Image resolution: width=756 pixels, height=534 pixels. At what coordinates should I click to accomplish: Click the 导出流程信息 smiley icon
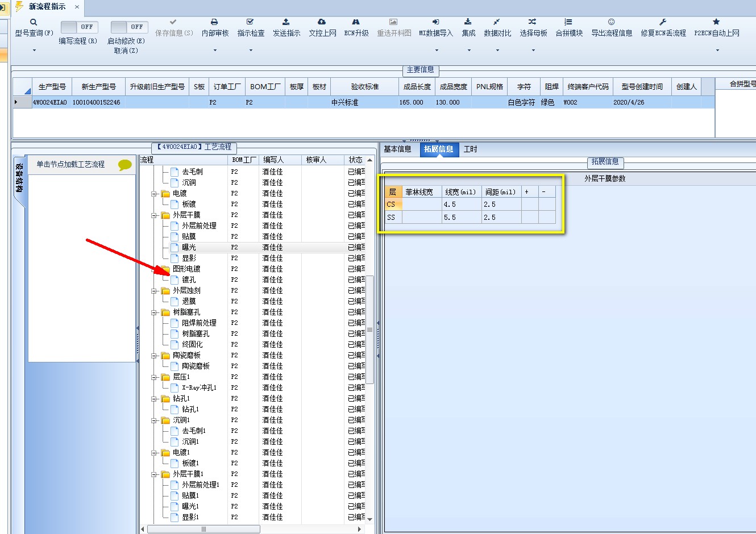[x=612, y=22]
